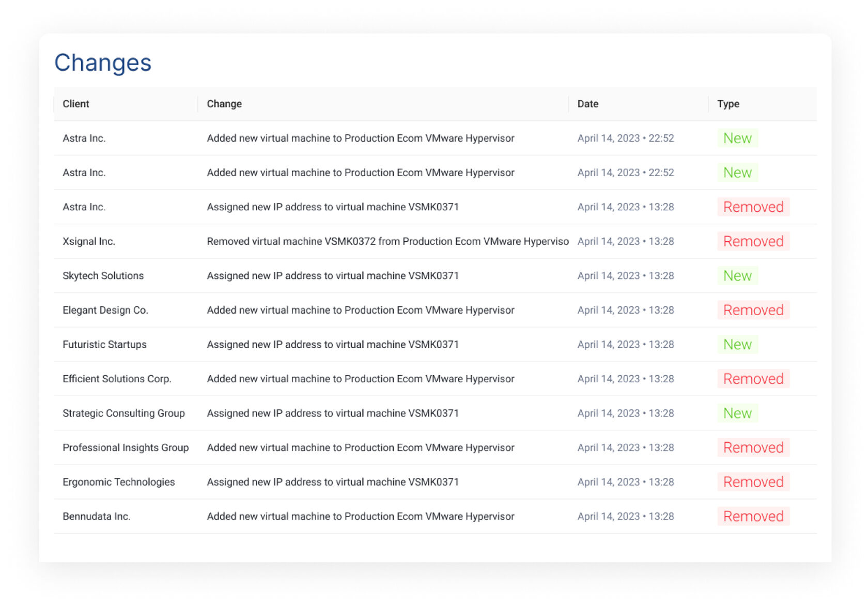This screenshot has width=868, height=605.
Task: Click the Removed badge in Xsignal Inc. row
Action: click(x=753, y=241)
